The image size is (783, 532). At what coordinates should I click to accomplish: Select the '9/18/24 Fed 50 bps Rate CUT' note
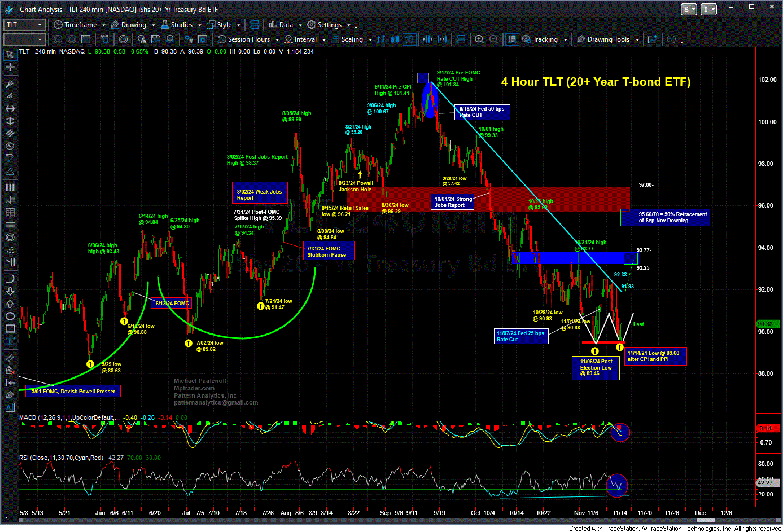tap(482, 112)
